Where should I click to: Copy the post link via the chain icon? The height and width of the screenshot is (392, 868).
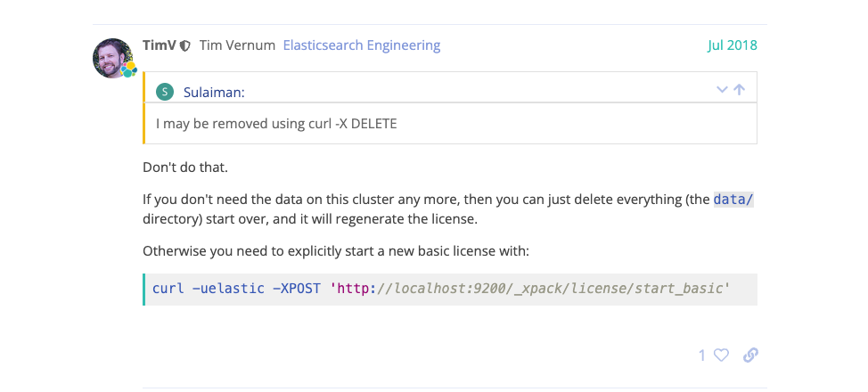click(750, 355)
